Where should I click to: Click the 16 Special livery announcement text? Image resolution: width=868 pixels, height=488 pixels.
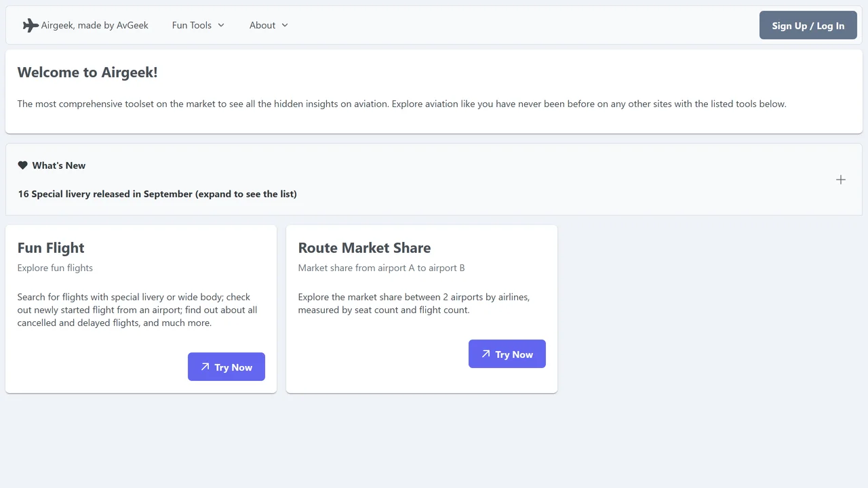157,194
